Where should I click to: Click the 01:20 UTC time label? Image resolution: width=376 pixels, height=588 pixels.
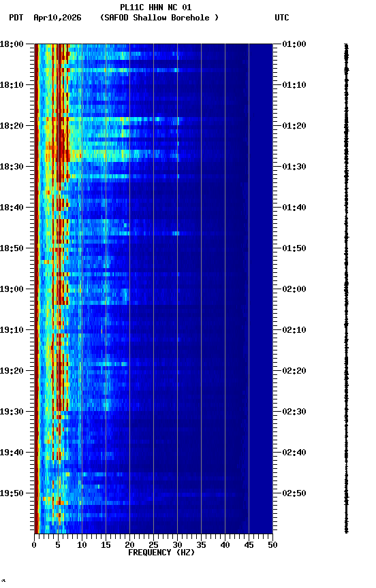click(294, 126)
